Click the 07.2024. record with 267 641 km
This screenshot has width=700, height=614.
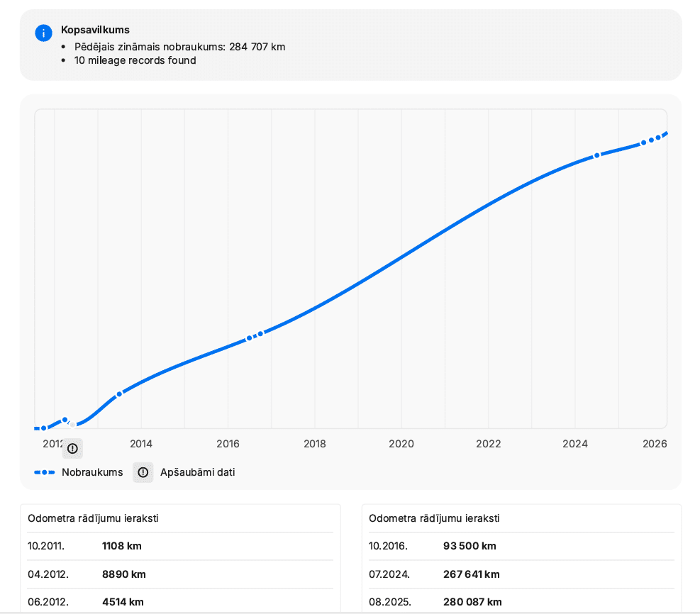coord(521,574)
